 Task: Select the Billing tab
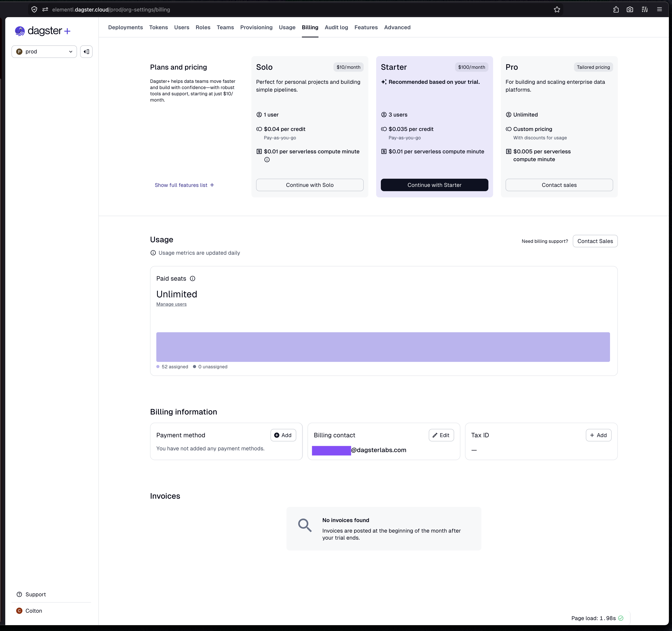pos(310,27)
